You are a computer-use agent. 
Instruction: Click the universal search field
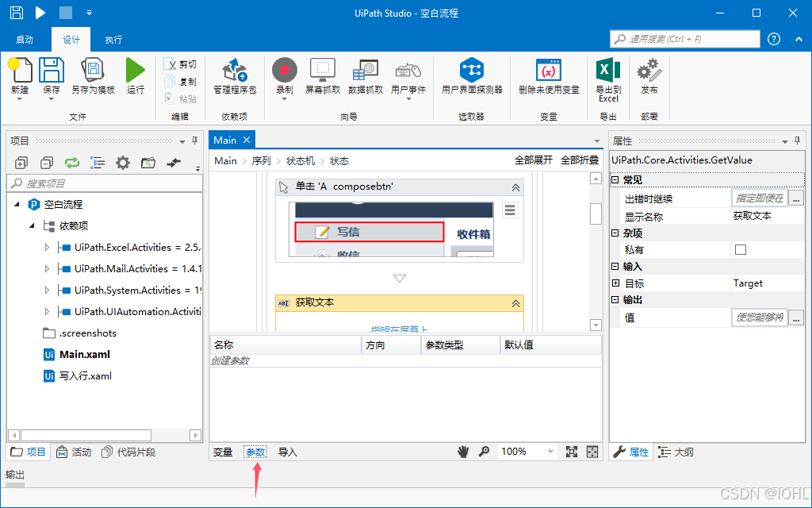(685, 39)
